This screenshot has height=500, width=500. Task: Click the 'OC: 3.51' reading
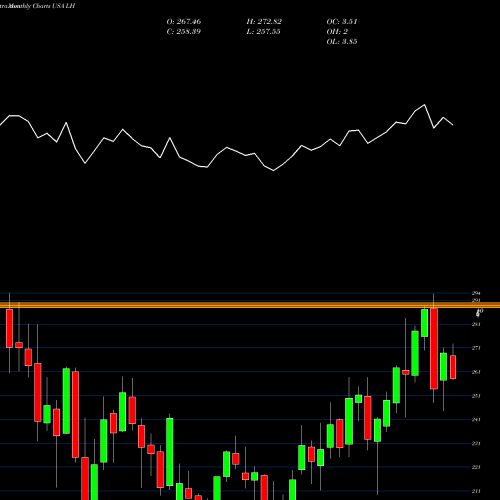click(342, 22)
